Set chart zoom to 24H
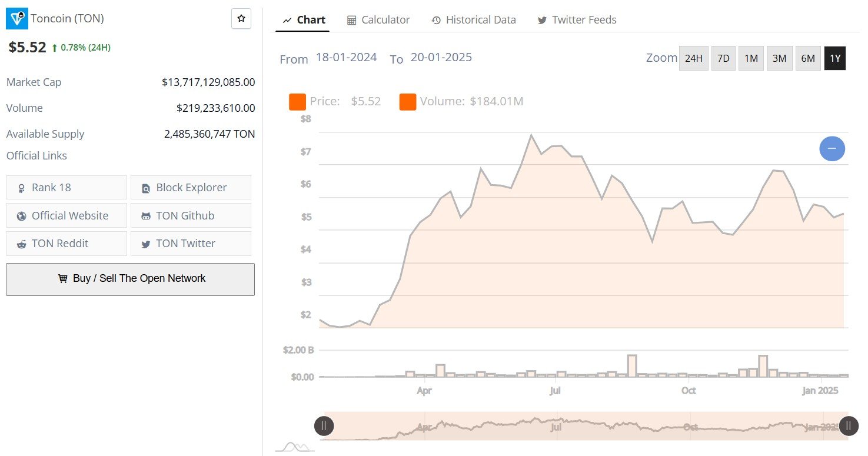 tap(694, 58)
